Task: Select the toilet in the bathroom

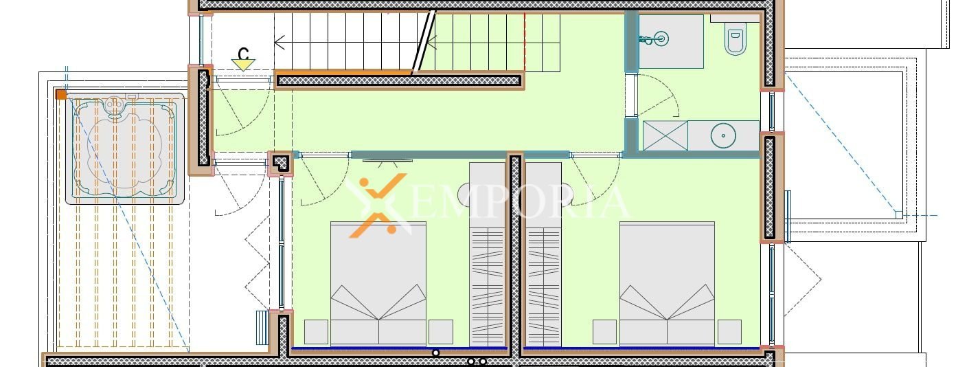Action: pos(735,41)
